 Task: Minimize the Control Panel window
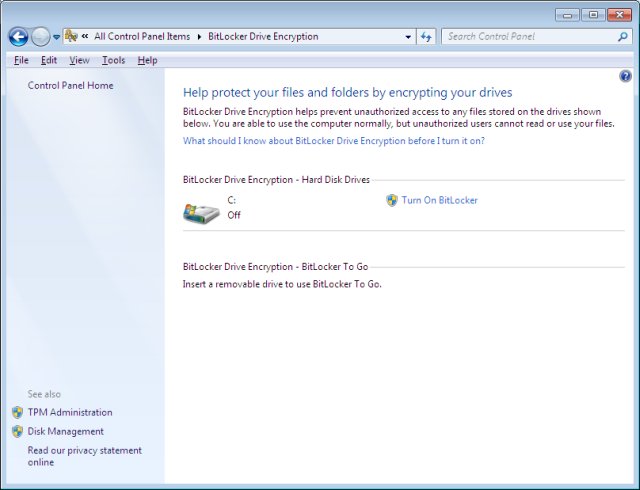(x=567, y=15)
